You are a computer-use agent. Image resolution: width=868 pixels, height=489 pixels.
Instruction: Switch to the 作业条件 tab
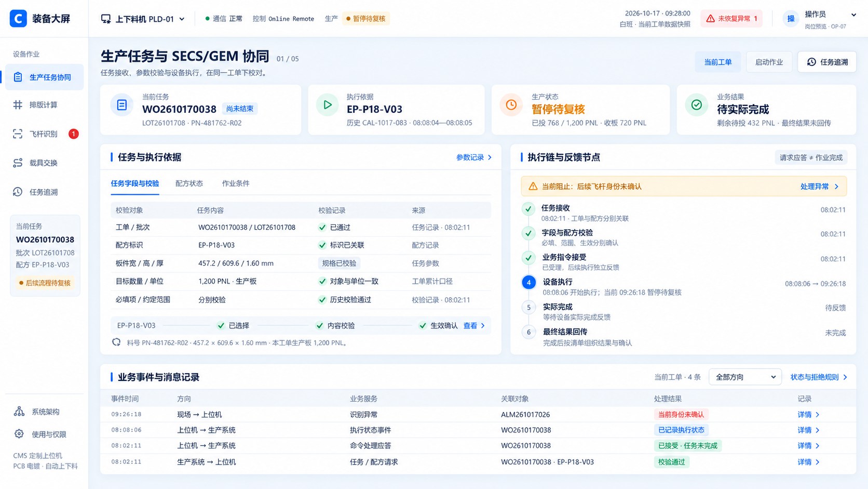(236, 183)
